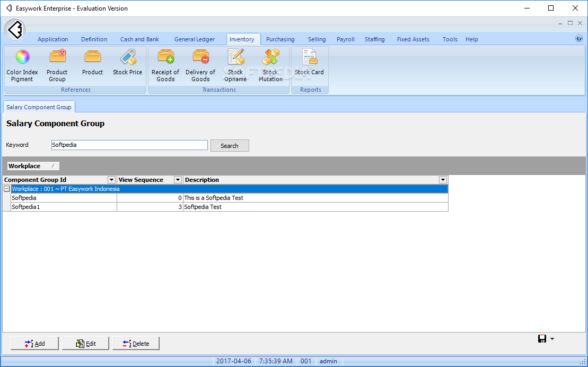Open Product Group reference

coord(57,66)
